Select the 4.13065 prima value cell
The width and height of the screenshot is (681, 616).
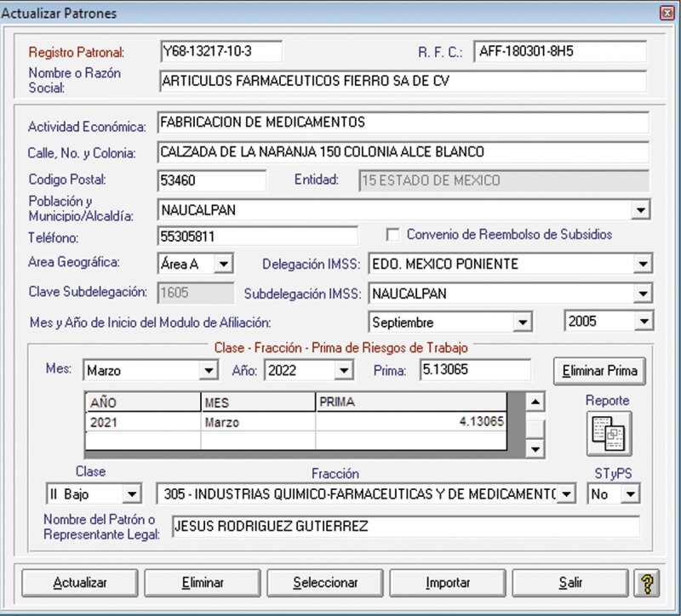click(411, 422)
